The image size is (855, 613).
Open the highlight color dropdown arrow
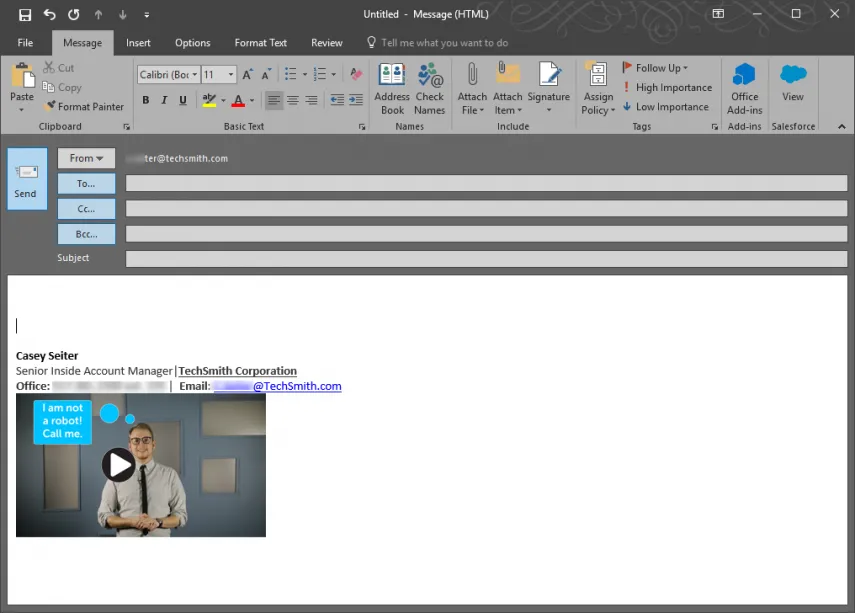[223, 100]
